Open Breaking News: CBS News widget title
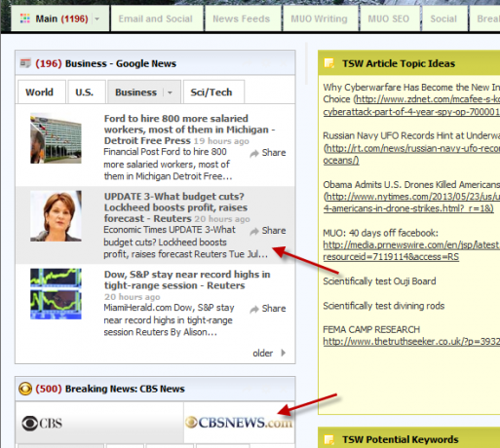 pyautogui.click(x=125, y=389)
